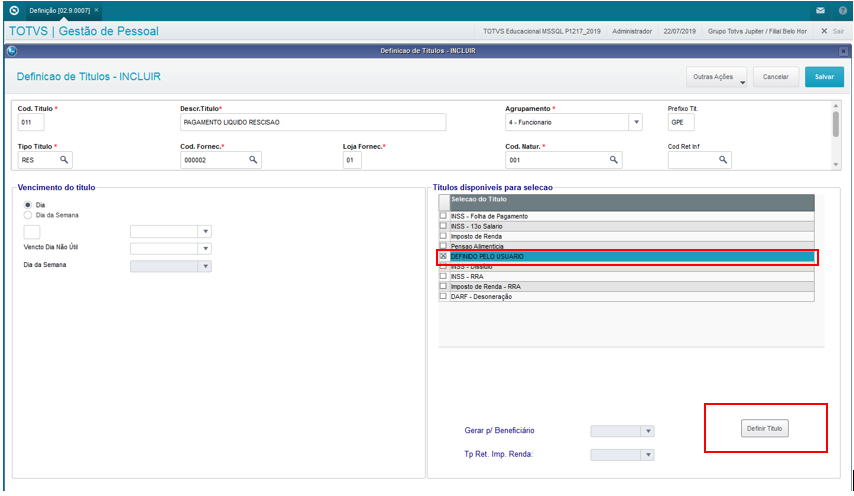Check INSS - RRA checkbox
854x496 pixels.
(443, 276)
